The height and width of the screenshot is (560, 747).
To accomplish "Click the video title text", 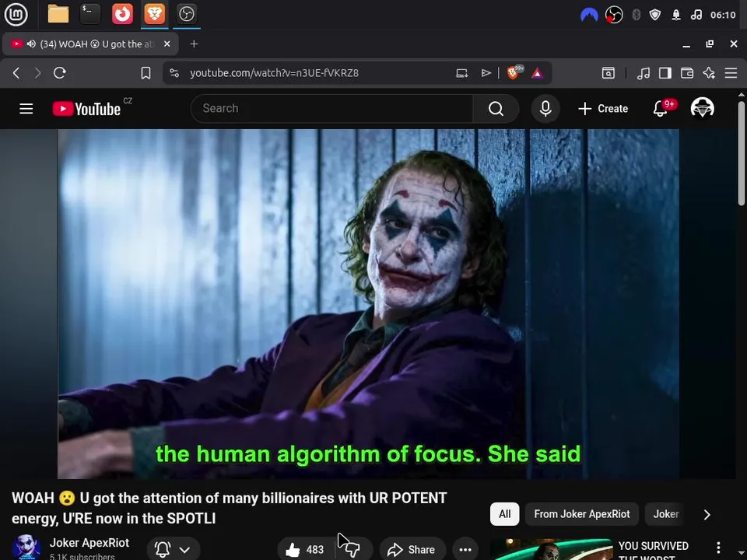I will pos(229,508).
